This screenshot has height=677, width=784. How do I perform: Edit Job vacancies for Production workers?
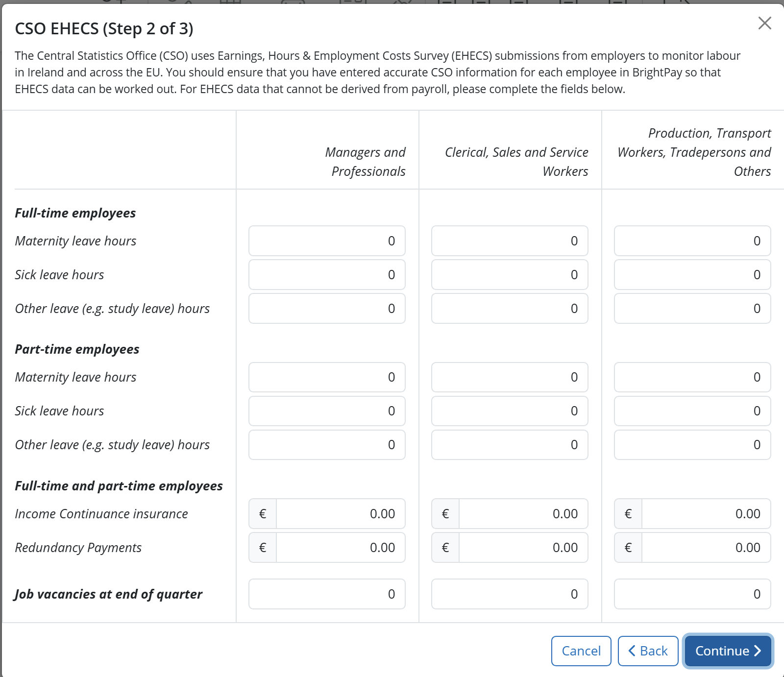tap(692, 594)
